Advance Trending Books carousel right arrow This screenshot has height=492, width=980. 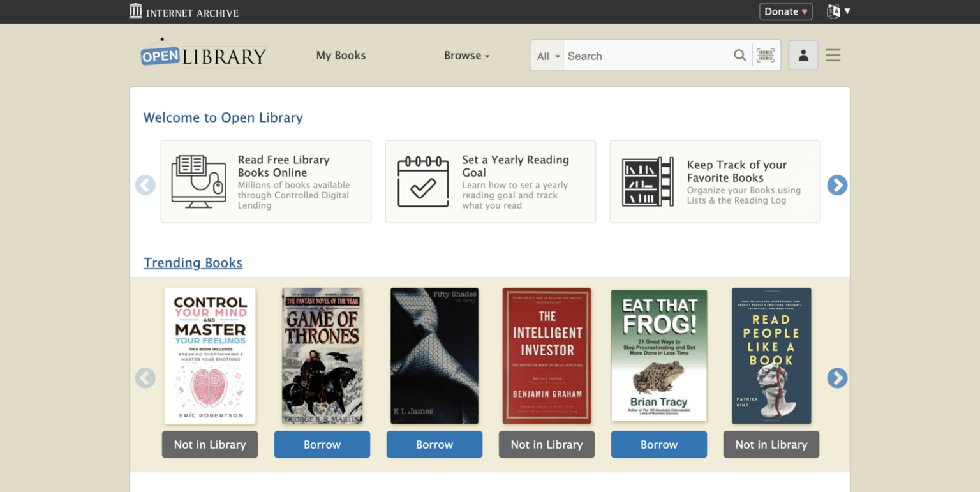tap(837, 378)
